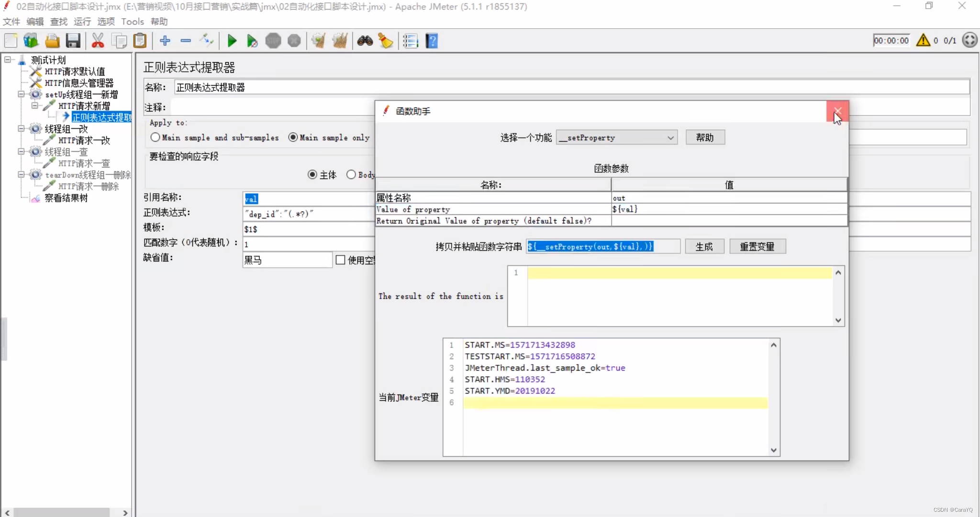The image size is (980, 517).
Task: Open the 编辑 menu
Action: coord(35,22)
